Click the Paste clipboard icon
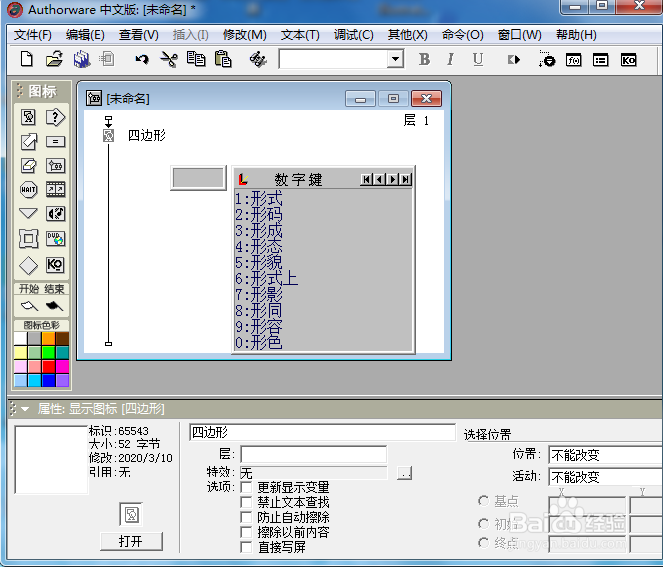The height and width of the screenshot is (567, 663). (x=223, y=59)
